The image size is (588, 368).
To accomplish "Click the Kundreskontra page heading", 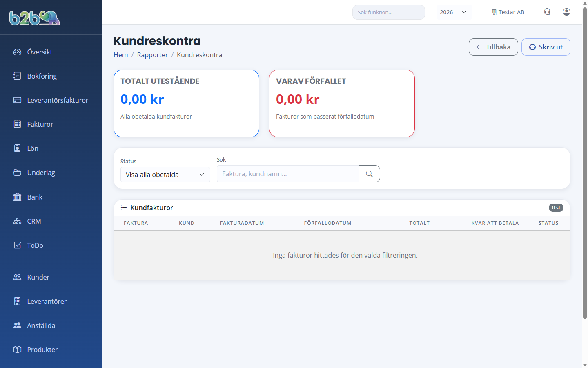I will coord(157,41).
